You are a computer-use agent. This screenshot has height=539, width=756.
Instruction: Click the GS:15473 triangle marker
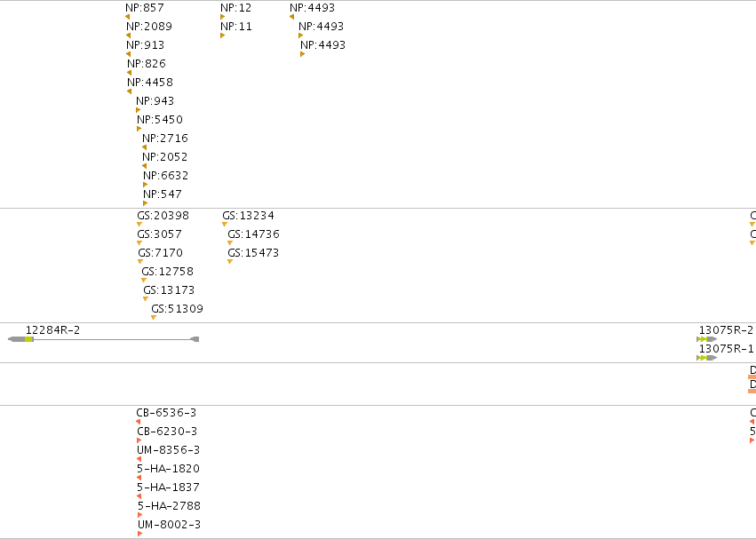pyautogui.click(x=230, y=261)
